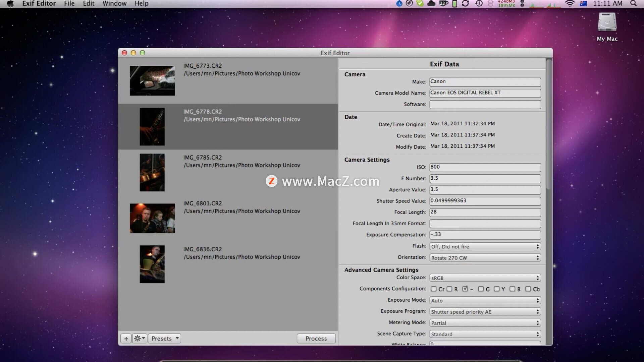The height and width of the screenshot is (362, 644).
Task: Check the R component checkbox
Action: pyautogui.click(x=449, y=289)
